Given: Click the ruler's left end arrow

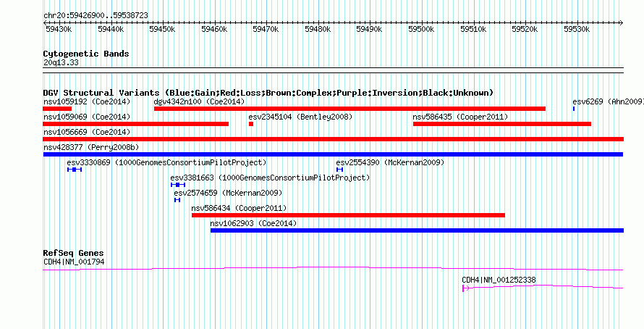Looking at the screenshot, I should 45,22.
